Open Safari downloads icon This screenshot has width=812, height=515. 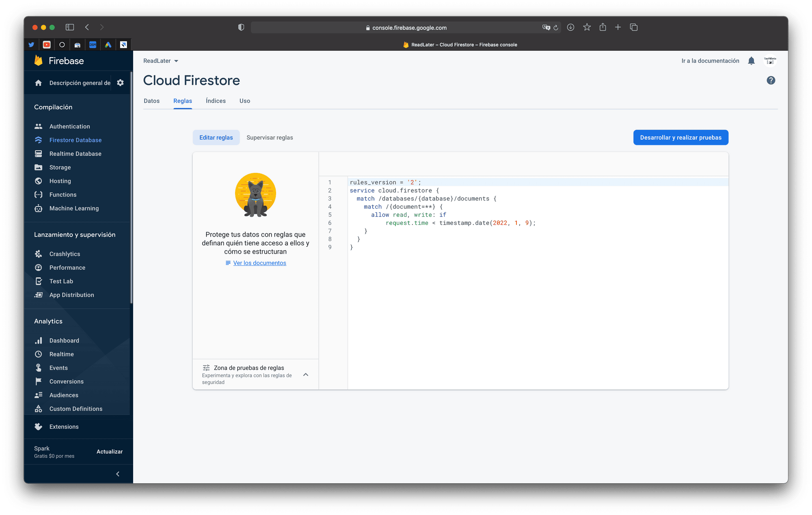point(570,27)
